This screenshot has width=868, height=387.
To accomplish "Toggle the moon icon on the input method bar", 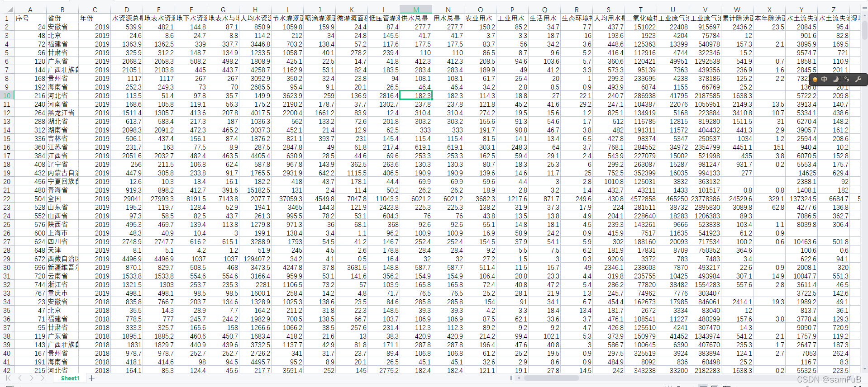I will pyautogui.click(x=835, y=79).
